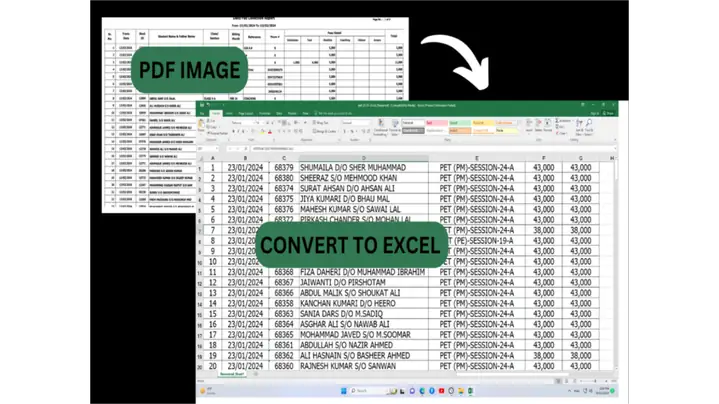Apply the pink Bad cell style
719x404 pixels.
[x=437, y=123]
